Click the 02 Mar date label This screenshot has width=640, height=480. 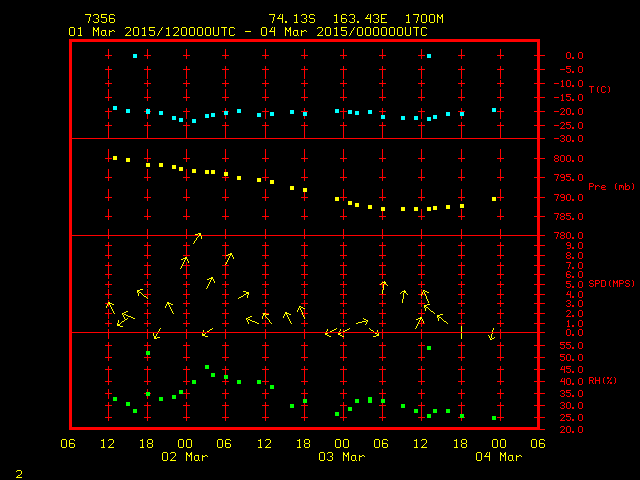[x=184, y=457]
